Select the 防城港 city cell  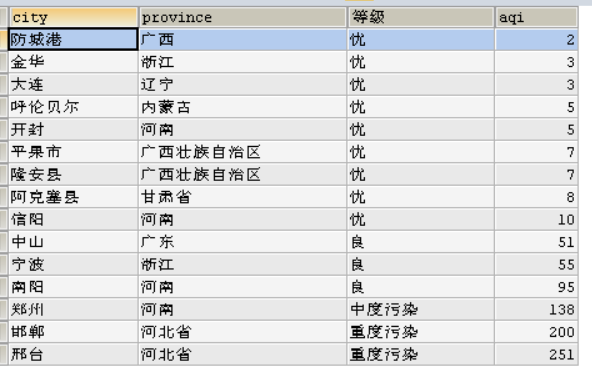point(73,39)
